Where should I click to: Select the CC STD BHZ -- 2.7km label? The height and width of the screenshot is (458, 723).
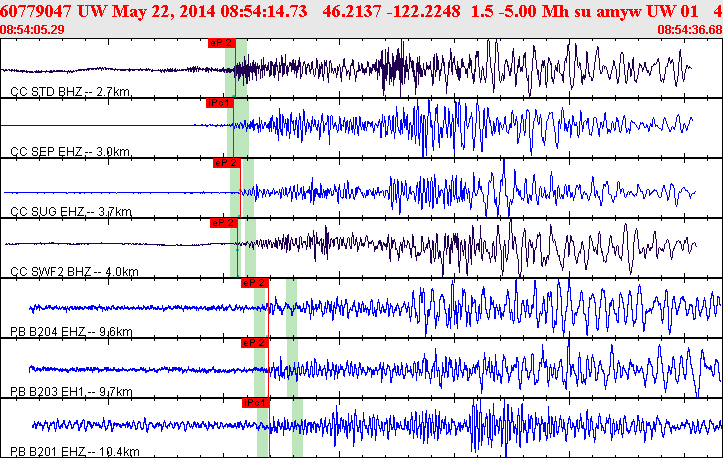pyautogui.click(x=70, y=92)
